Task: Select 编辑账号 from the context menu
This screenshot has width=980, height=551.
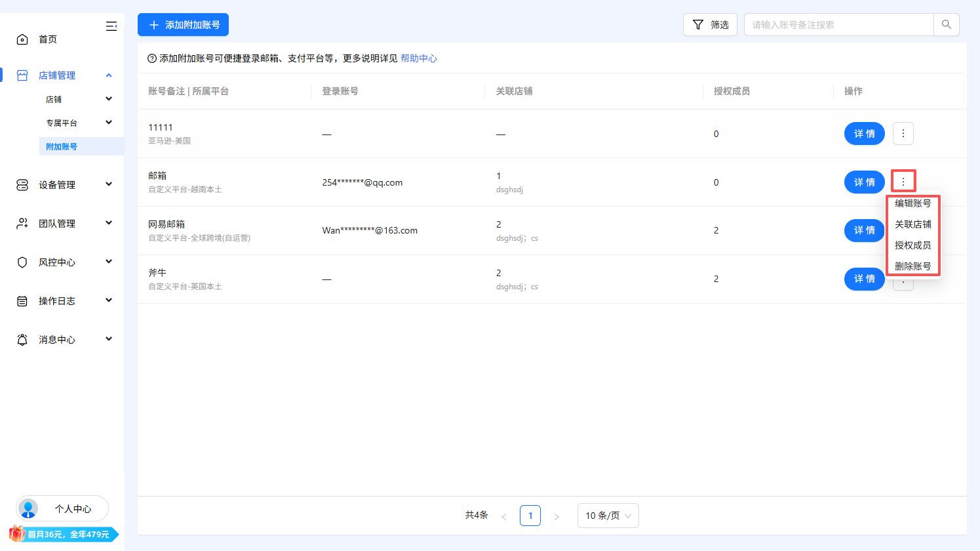Action: [x=912, y=203]
